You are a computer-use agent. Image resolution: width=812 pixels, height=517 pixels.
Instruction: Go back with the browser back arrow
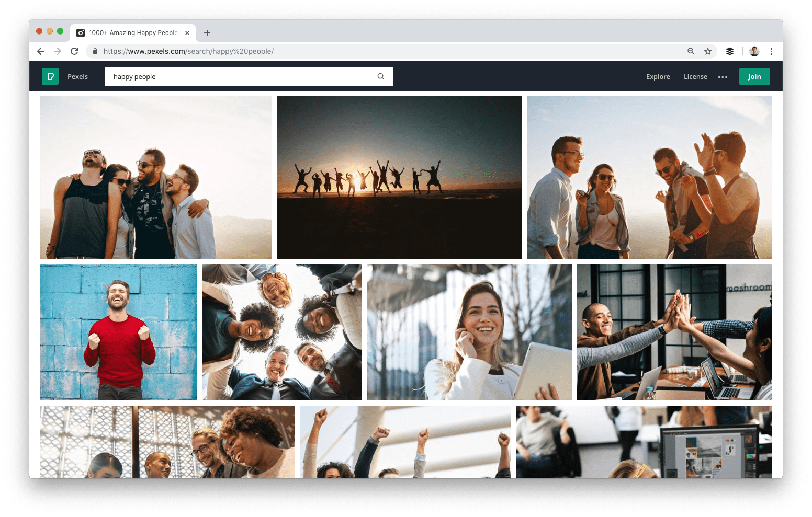point(41,51)
